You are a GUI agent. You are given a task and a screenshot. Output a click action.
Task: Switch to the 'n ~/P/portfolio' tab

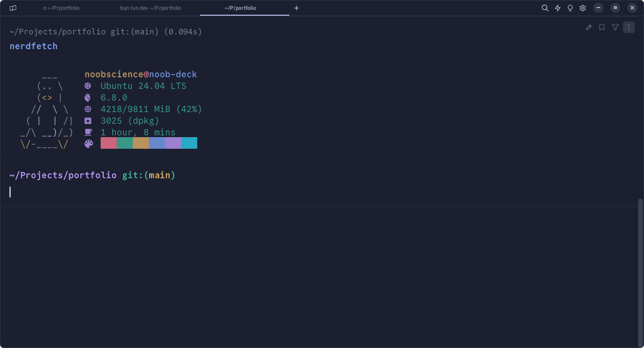tap(61, 8)
